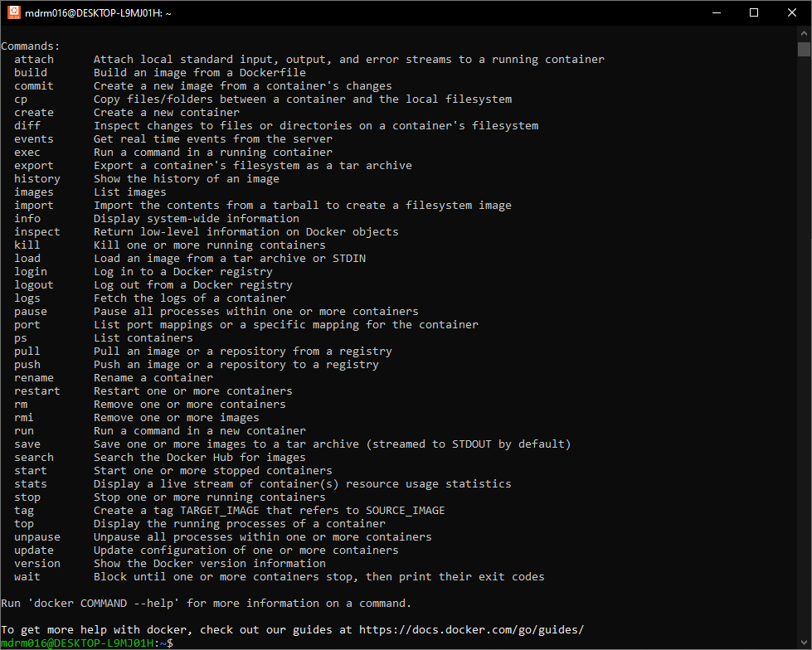Screen dimensions: 812x650
Task: Click the 'pause' command name
Action: pos(31,312)
